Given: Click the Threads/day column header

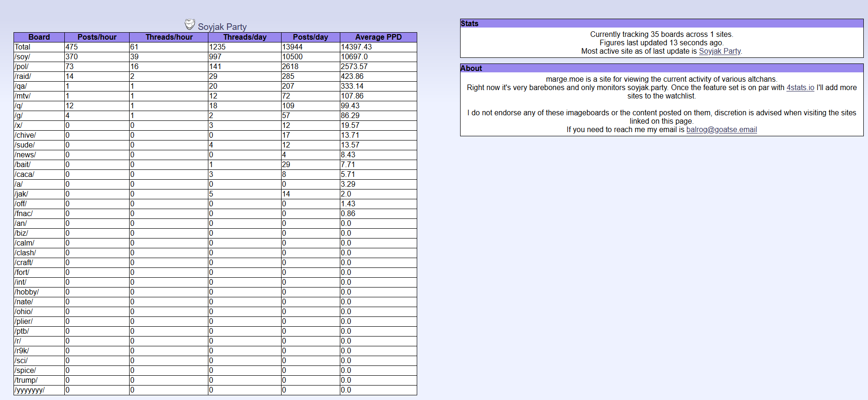Looking at the screenshot, I should (245, 37).
